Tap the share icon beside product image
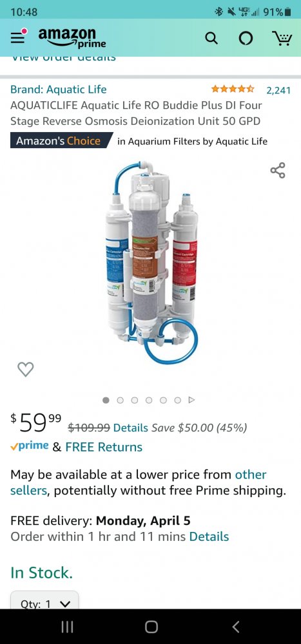 pyautogui.click(x=278, y=170)
